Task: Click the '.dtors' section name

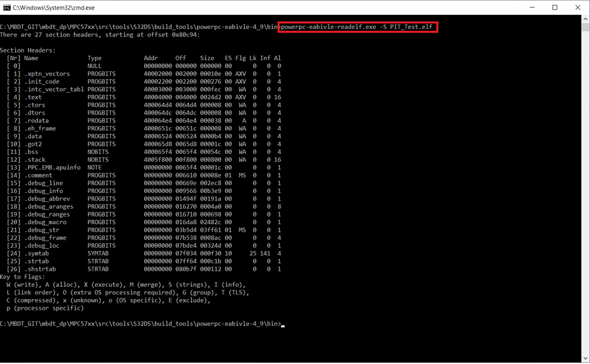Action: [x=35, y=113]
